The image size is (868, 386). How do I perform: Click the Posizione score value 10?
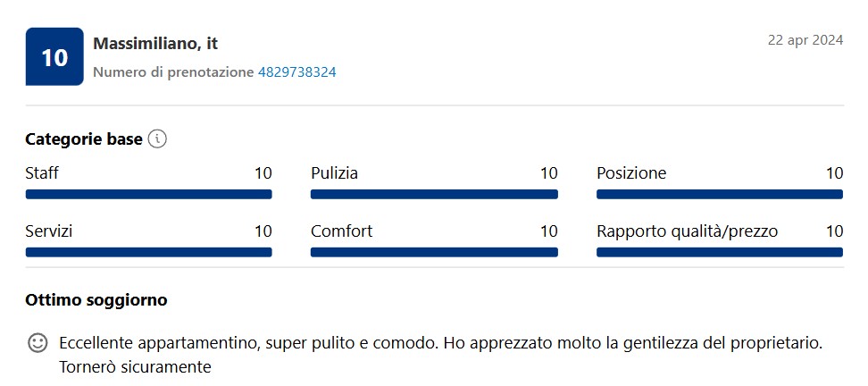pos(834,173)
